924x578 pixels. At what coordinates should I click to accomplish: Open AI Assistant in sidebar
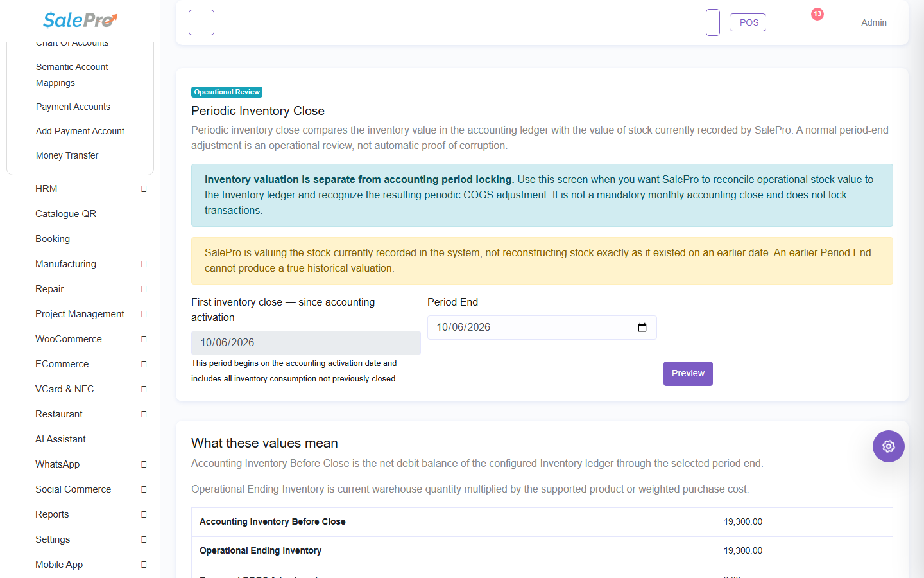point(60,439)
